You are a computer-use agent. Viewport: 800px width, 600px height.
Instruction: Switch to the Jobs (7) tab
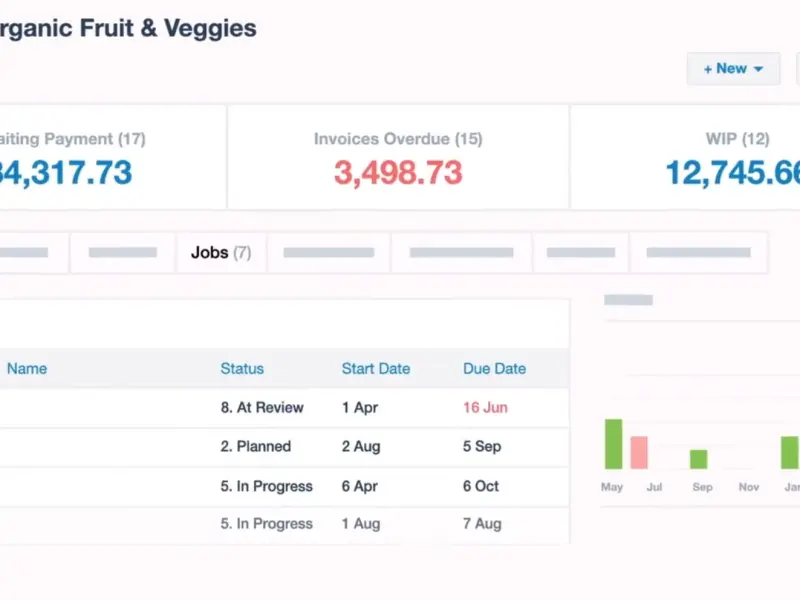[x=221, y=253]
